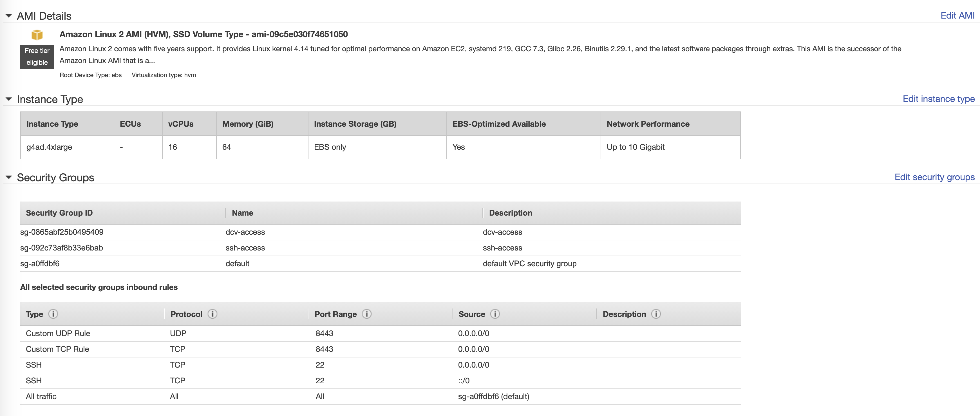Click the Amazon Linux AMI package icon
Image resolution: width=980 pixels, height=416 pixels.
[37, 35]
